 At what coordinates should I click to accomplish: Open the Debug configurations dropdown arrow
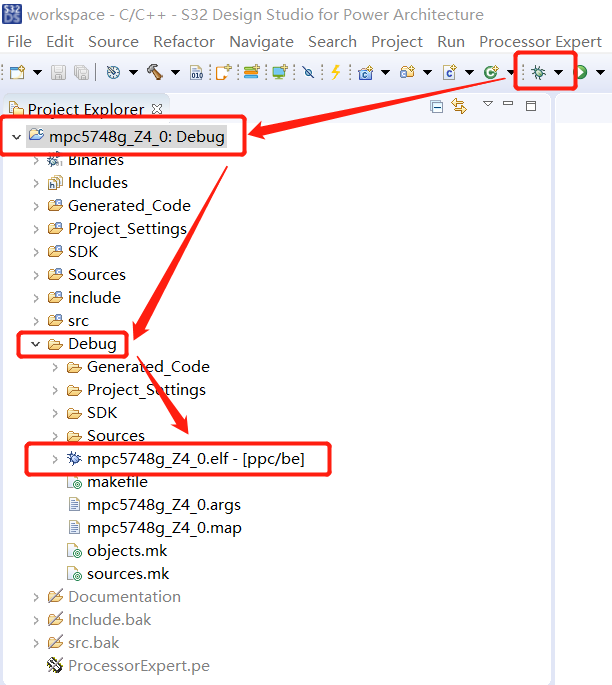pyautogui.click(x=559, y=72)
